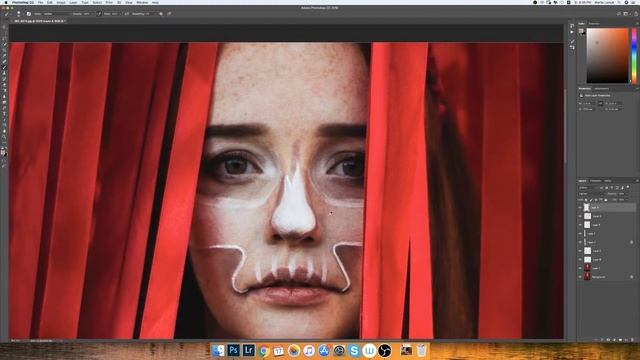
Task: Switch to the Adjustments tab
Action: tap(602, 89)
